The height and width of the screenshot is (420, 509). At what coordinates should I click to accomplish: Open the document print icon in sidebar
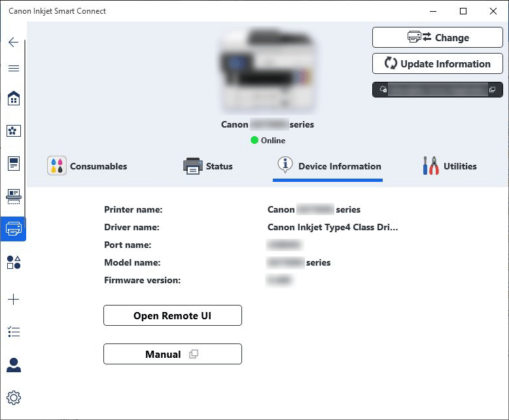13,164
